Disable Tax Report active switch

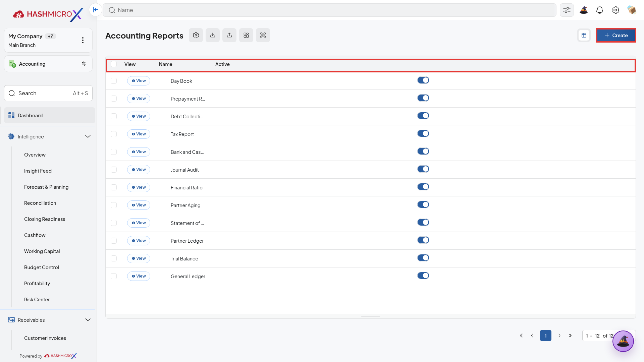[x=423, y=133]
